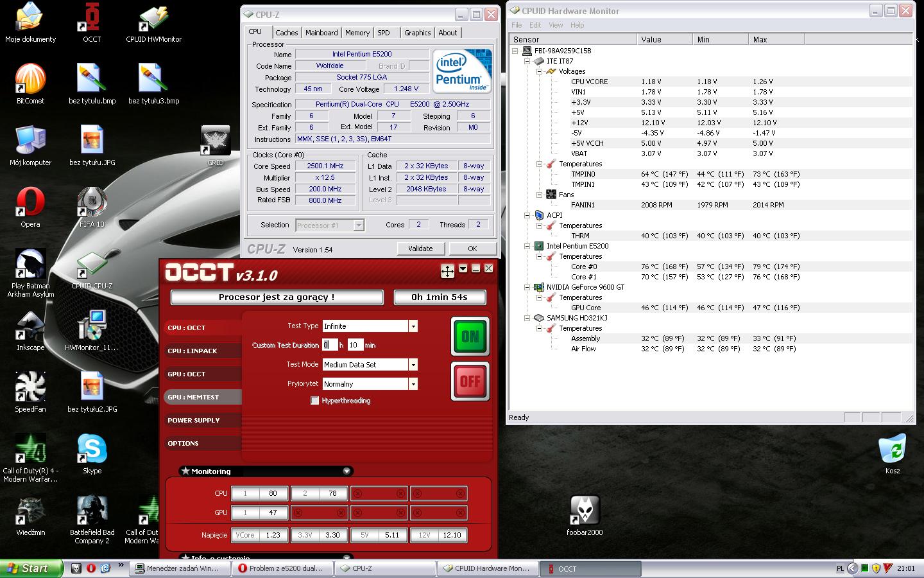Click the Opera quick launch icon in taskbar
Screen dimensions: 924x578
point(91,568)
